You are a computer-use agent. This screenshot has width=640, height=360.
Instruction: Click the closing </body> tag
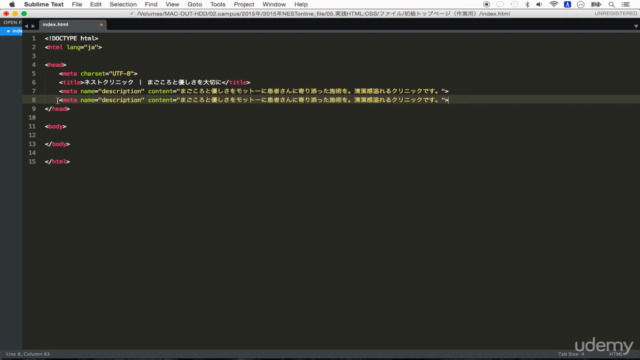pyautogui.click(x=57, y=144)
